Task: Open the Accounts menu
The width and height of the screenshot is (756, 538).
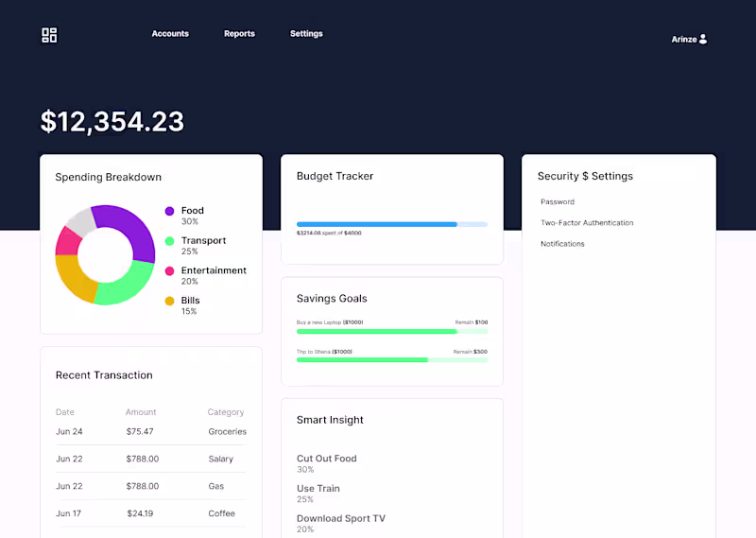Action: click(x=170, y=34)
